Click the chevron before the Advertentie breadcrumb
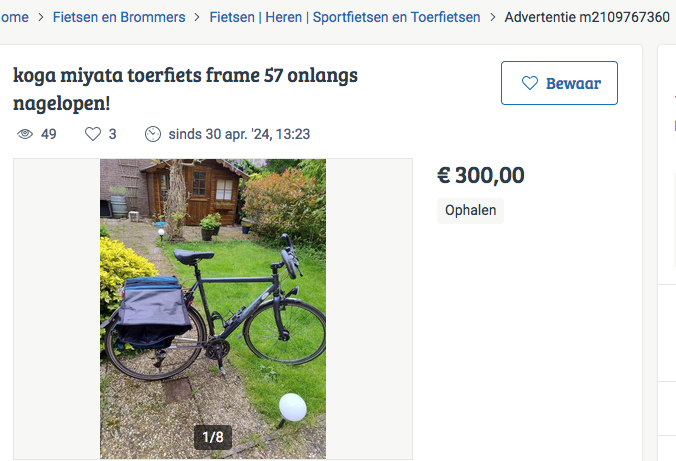Viewport: 676px width, 461px height. click(x=493, y=17)
